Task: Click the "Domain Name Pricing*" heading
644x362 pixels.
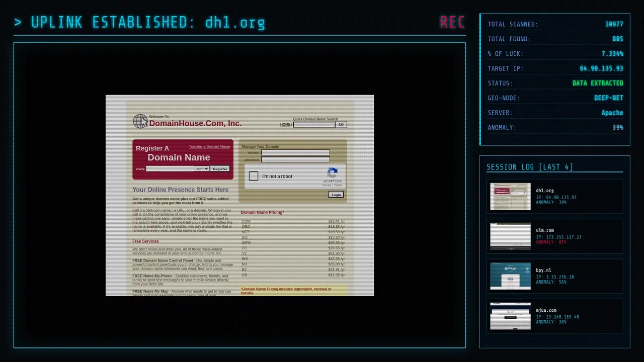Action: pyautogui.click(x=262, y=213)
